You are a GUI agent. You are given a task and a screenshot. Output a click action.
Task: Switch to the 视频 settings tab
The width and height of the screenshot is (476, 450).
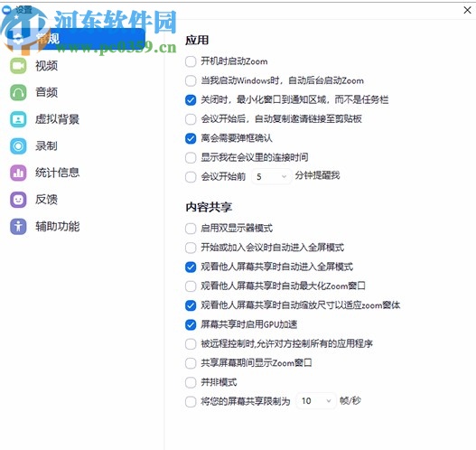(46, 66)
